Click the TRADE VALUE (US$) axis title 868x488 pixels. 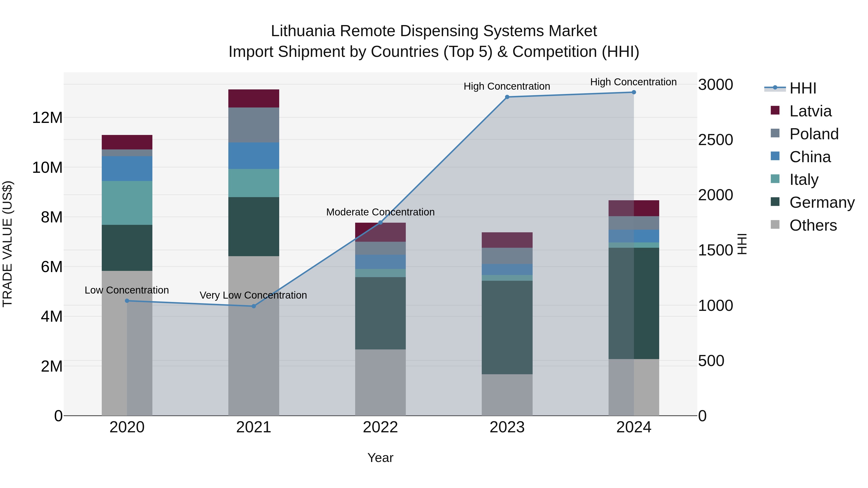pyautogui.click(x=7, y=244)
